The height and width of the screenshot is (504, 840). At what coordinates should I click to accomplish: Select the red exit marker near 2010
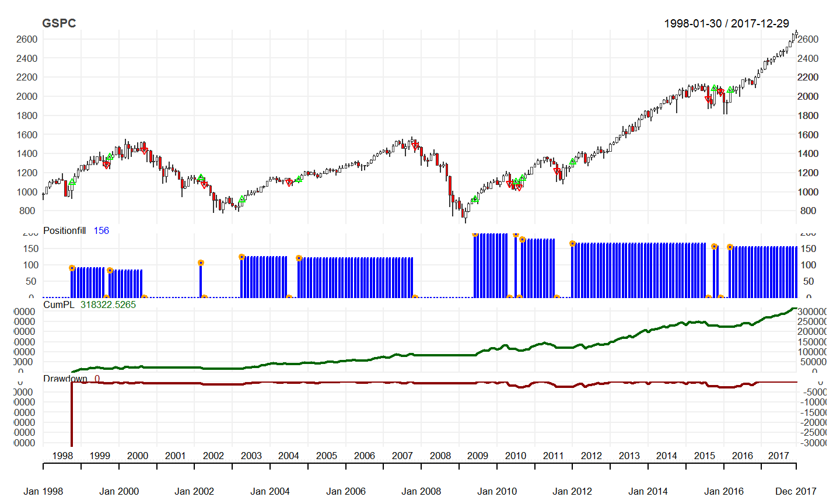point(519,188)
